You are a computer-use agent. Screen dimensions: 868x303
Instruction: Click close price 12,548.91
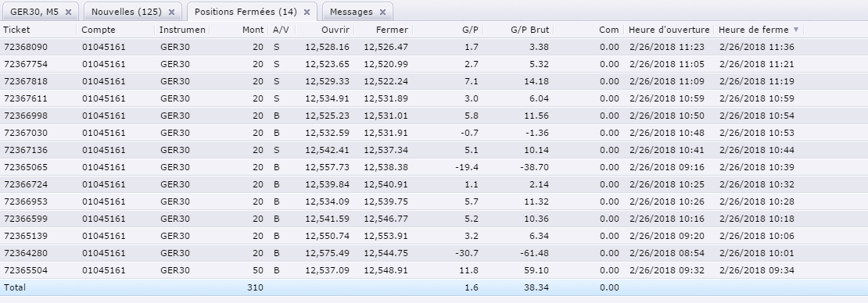point(386,270)
